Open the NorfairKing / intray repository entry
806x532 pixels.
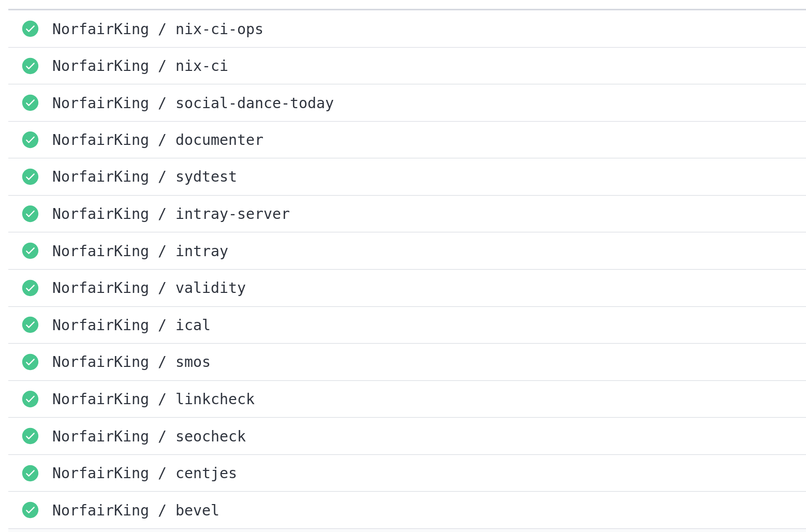pyautogui.click(x=140, y=251)
